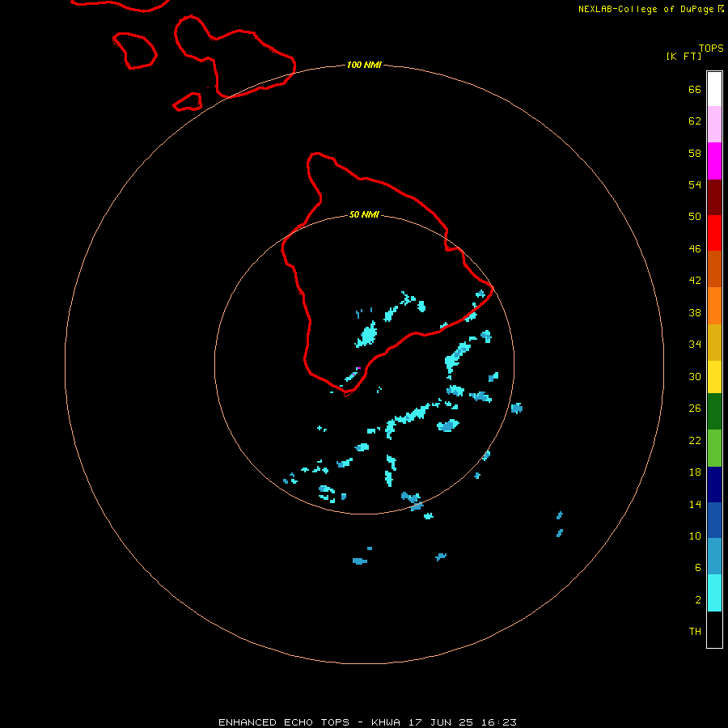728x728 pixels.
Task: Click the 'TOPS' legend title
Action: (x=711, y=49)
